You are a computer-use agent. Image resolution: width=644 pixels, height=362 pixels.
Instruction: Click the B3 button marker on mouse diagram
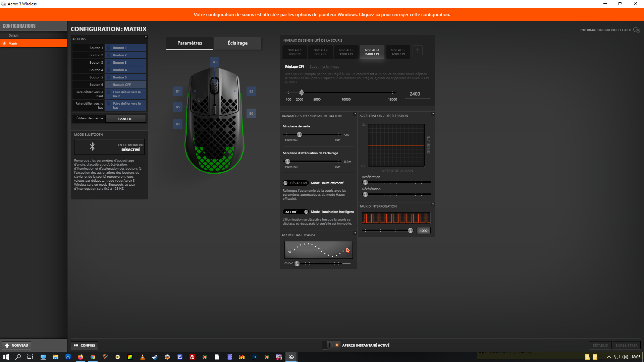coord(215,62)
